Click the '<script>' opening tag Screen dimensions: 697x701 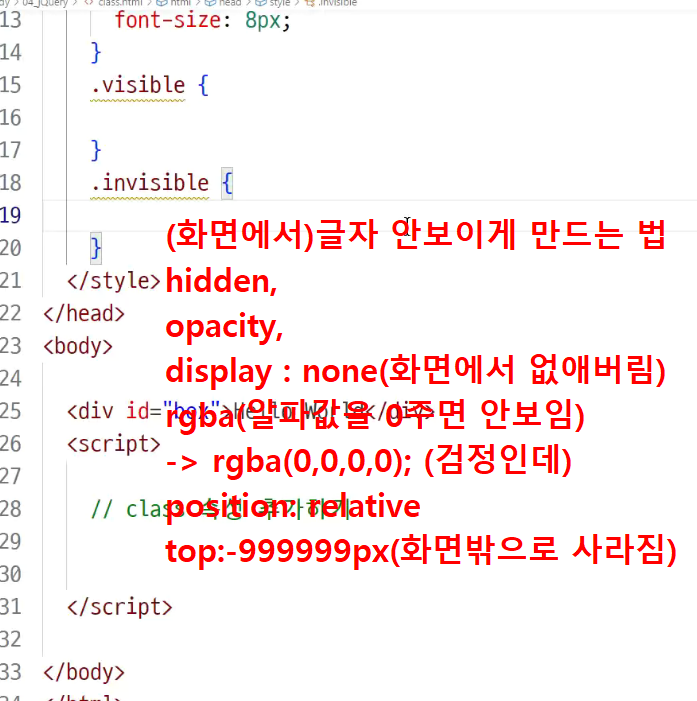pos(114,444)
